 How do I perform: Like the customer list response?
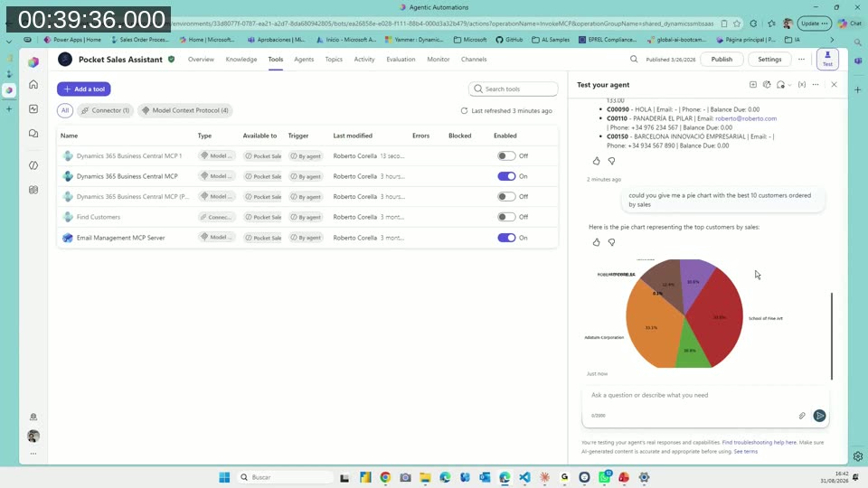click(x=596, y=161)
